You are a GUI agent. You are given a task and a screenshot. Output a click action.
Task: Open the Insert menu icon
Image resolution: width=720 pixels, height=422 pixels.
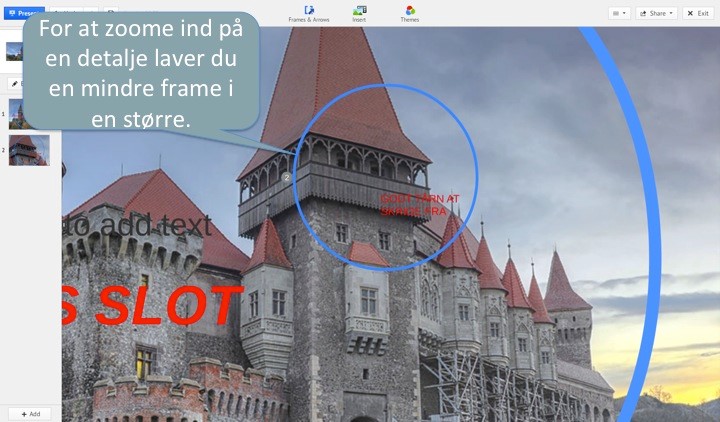pos(359,14)
